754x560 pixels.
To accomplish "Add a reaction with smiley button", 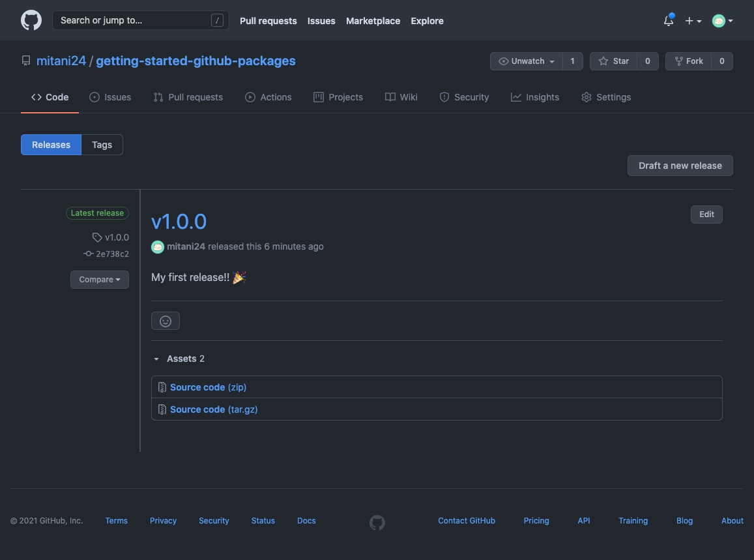I will click(166, 321).
